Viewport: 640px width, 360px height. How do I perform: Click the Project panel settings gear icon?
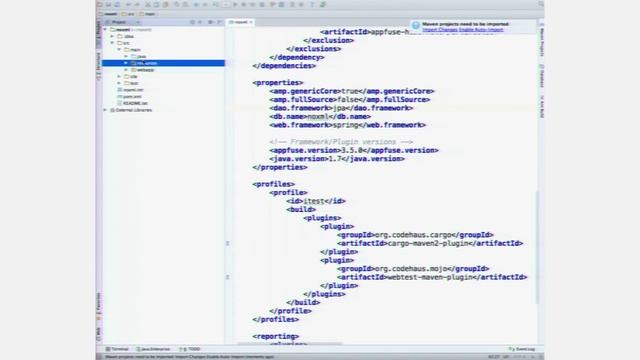pyautogui.click(x=211, y=22)
